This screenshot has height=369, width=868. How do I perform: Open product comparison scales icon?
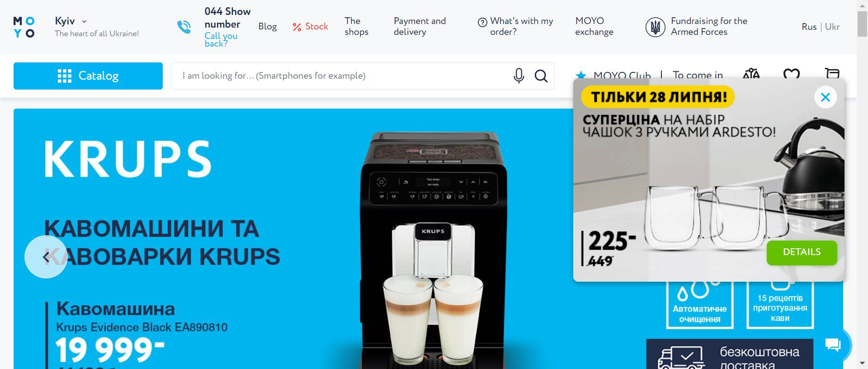pyautogui.click(x=751, y=74)
